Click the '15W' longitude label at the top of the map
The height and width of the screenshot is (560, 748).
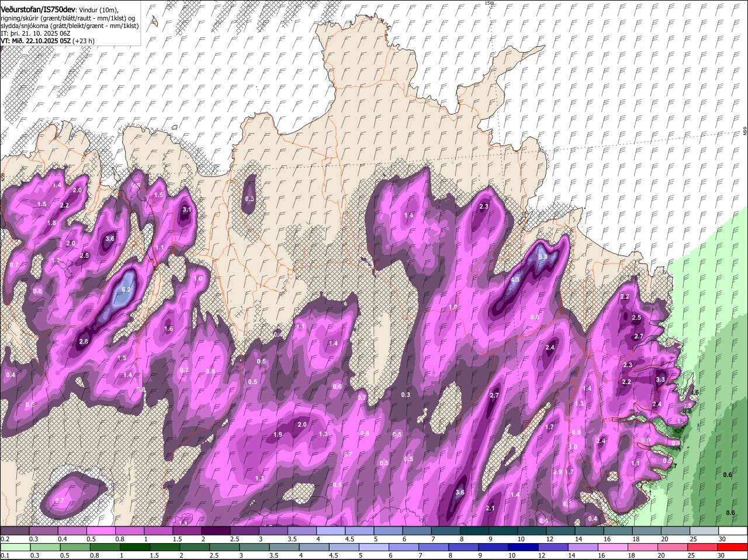point(489,3)
